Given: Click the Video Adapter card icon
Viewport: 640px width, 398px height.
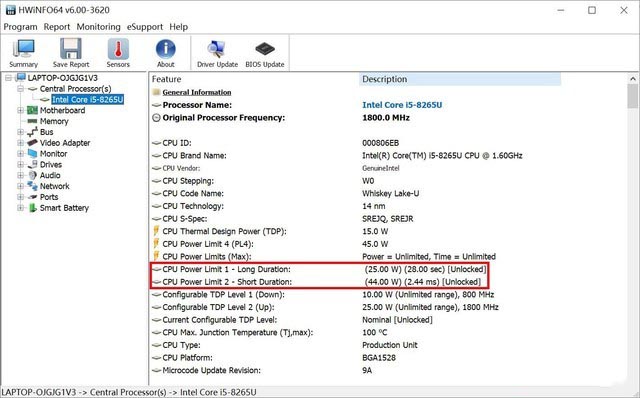Looking at the screenshot, I should point(32,143).
